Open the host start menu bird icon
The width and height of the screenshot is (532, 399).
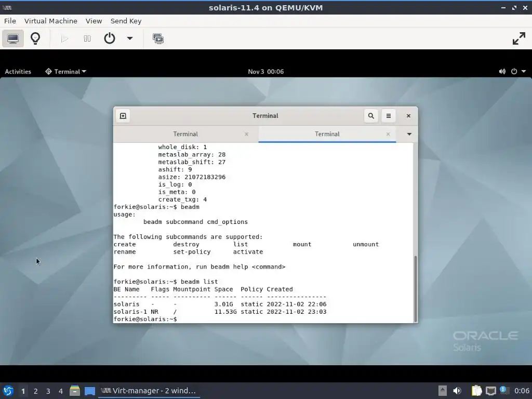click(8, 391)
